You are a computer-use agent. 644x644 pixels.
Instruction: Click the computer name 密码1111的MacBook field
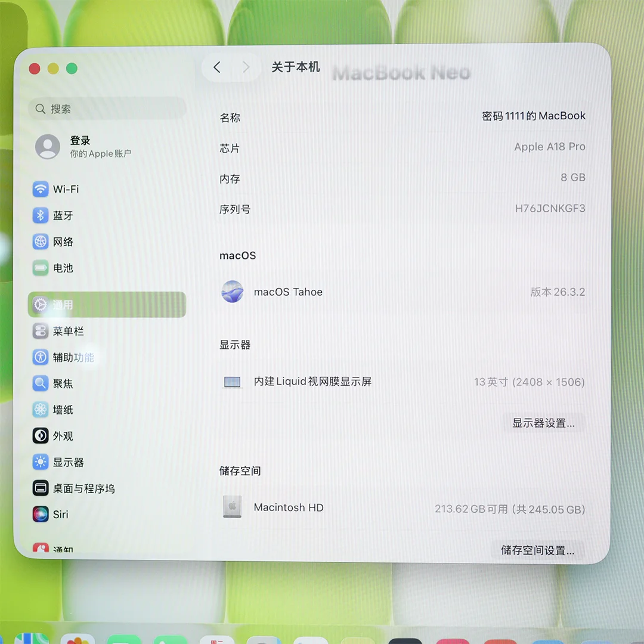pos(533,116)
